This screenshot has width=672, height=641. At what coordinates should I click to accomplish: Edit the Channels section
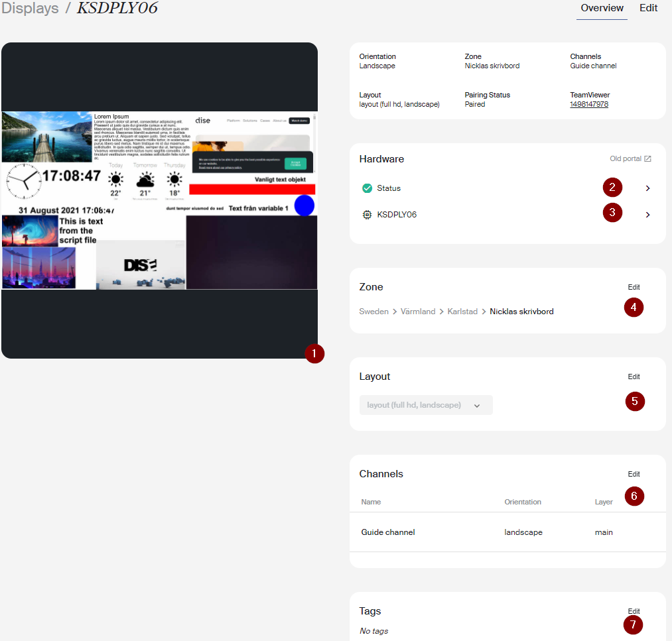click(x=634, y=474)
